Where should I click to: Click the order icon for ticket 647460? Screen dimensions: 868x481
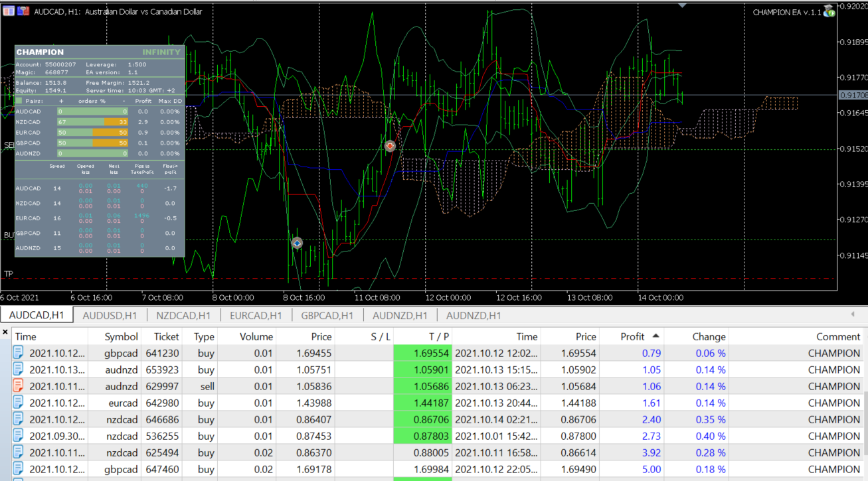(19, 470)
